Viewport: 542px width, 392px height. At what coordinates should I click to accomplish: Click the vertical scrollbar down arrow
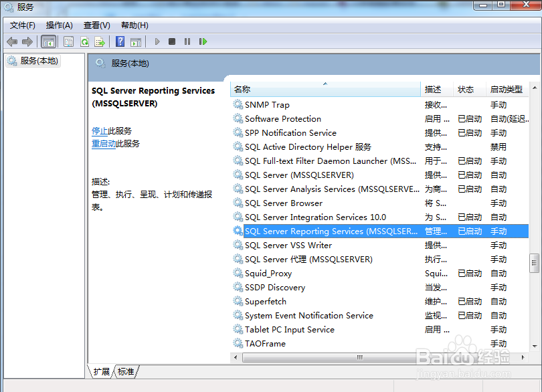tap(535, 347)
